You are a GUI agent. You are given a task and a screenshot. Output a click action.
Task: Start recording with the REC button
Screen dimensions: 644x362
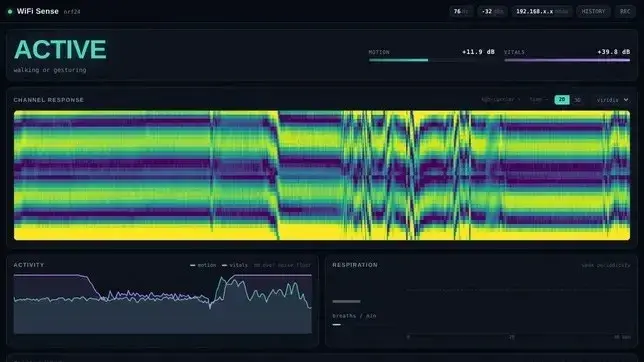625,12
